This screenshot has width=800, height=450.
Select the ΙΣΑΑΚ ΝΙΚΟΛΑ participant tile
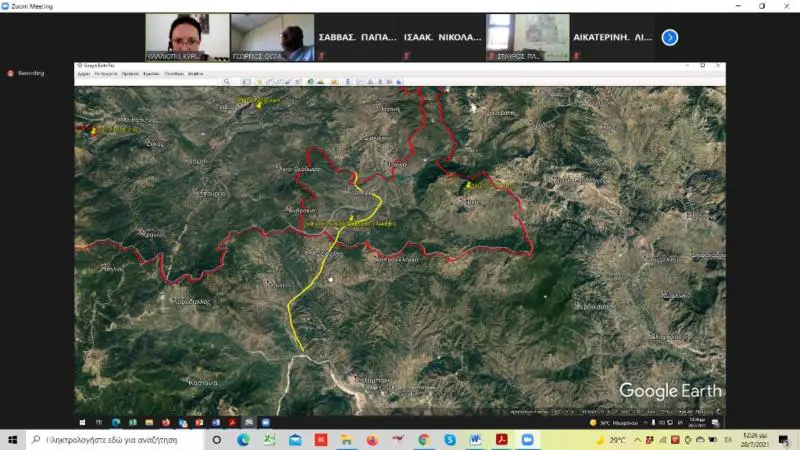click(442, 37)
